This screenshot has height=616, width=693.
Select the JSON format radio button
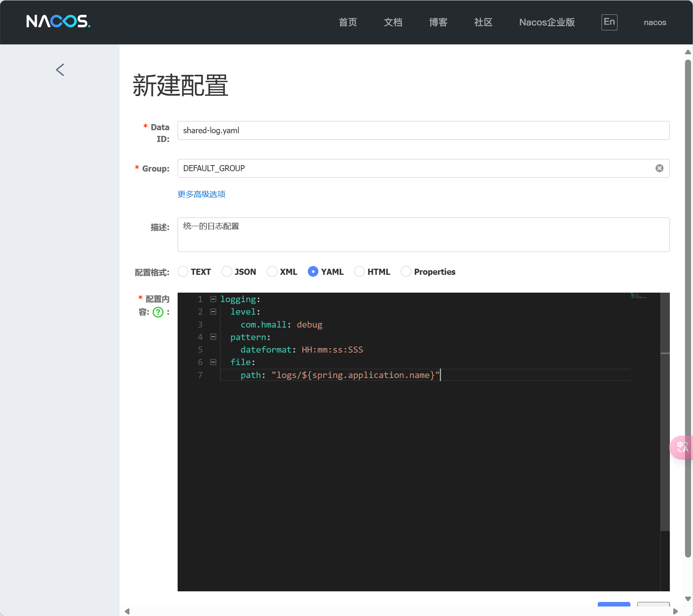[x=227, y=272]
